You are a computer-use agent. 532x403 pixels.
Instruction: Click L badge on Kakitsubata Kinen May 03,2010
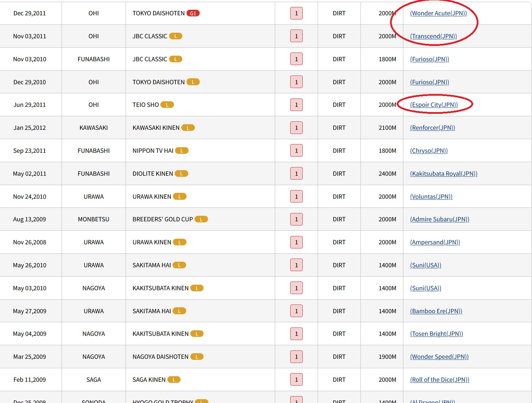tap(197, 288)
